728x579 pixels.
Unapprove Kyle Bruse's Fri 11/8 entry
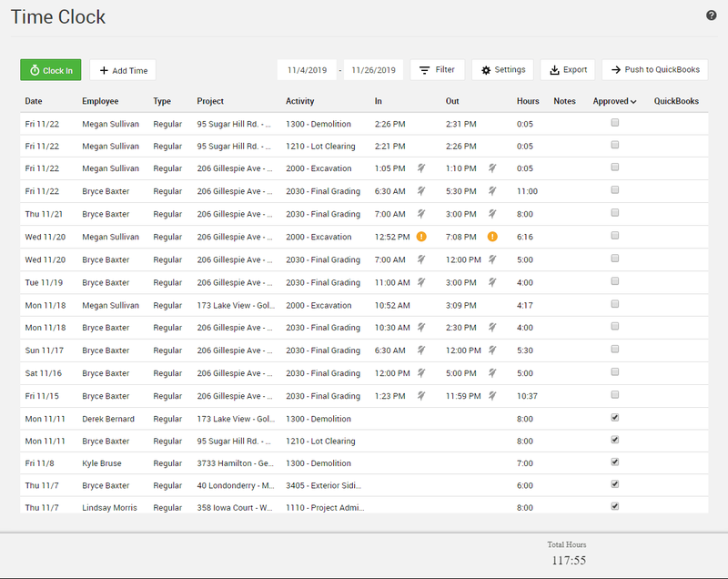point(615,462)
